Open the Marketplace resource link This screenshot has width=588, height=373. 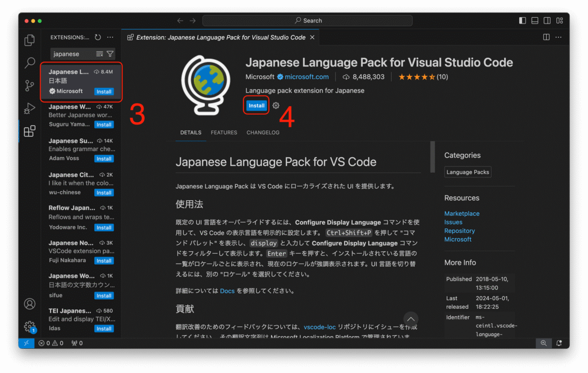[462, 213]
